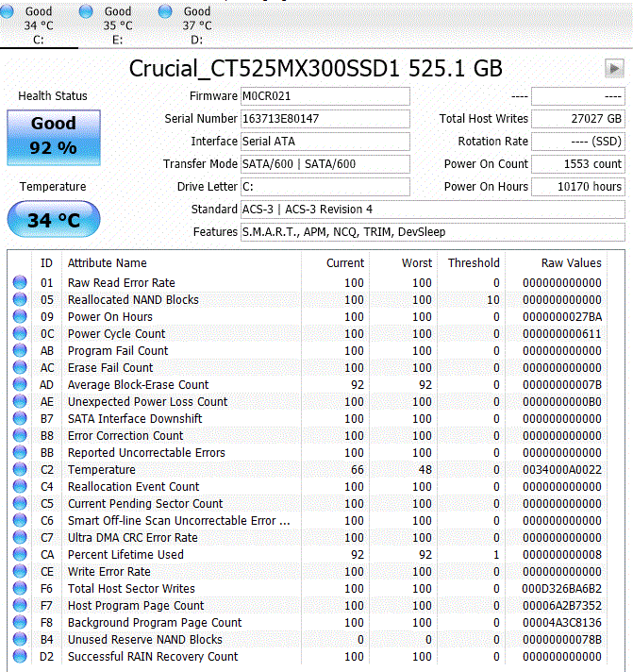
Task: Click status orb for Erase Fail Count
Action: point(20,367)
